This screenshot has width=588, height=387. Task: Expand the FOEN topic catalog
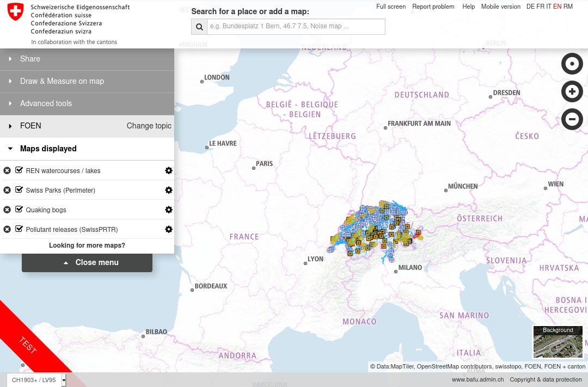(x=30, y=126)
